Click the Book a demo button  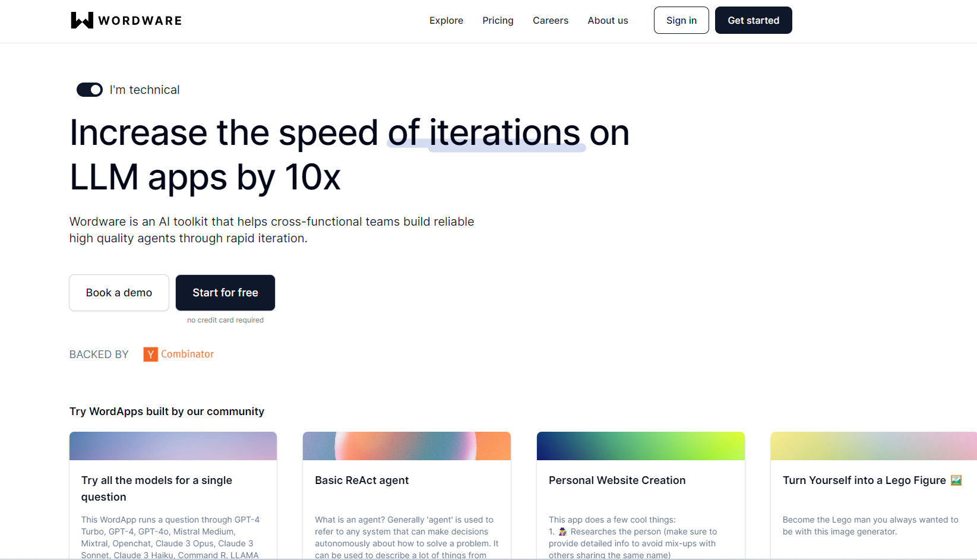point(119,293)
